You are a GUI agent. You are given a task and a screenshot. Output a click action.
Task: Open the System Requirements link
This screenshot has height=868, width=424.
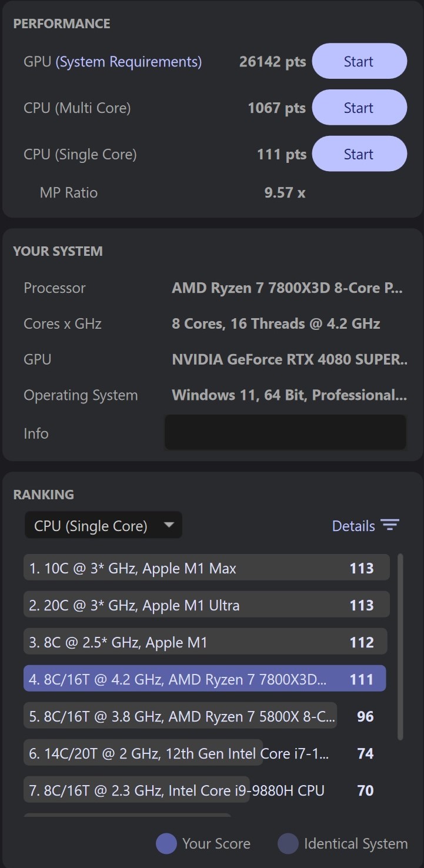point(129,62)
